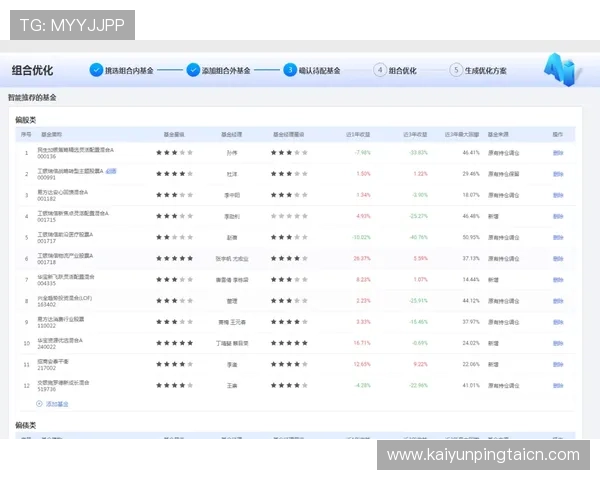Click fund rating stars for fund 217002
Viewport: 600px width, 480px height.
coord(174,364)
